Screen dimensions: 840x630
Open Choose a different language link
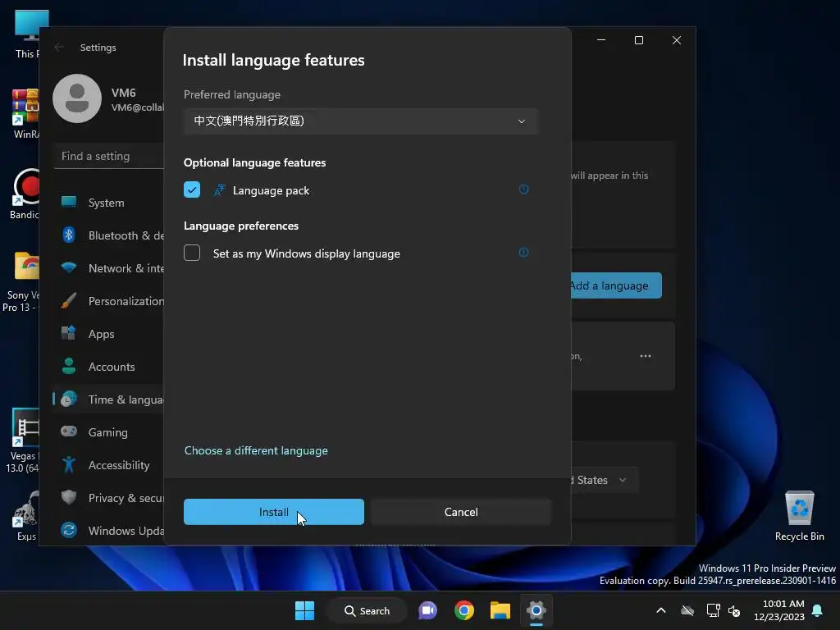point(256,450)
